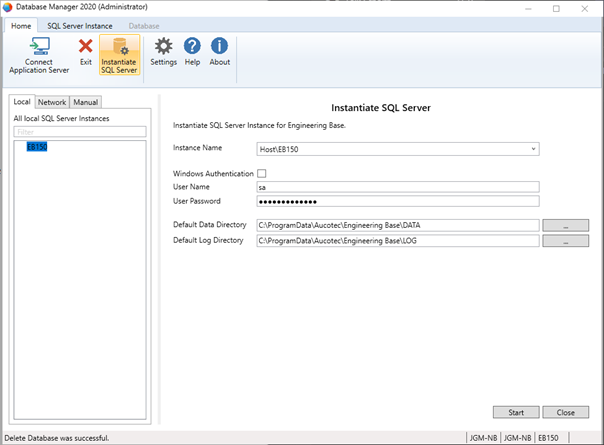Open the Help question mark icon
This screenshot has height=445, width=604.
pos(192,46)
